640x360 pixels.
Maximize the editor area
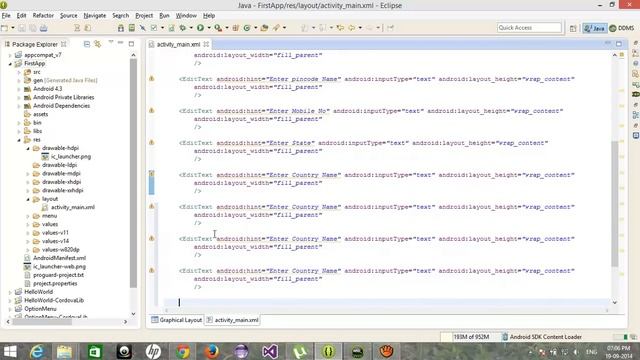[x=619, y=44]
